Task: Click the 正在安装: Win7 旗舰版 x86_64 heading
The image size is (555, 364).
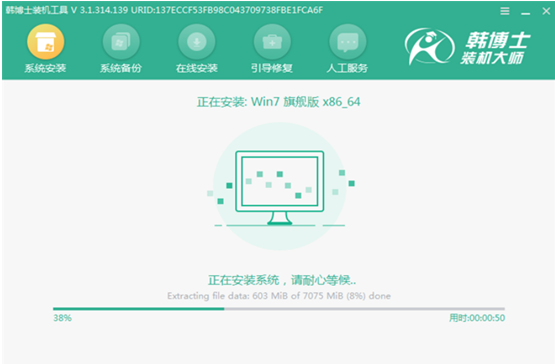Action: [279, 102]
